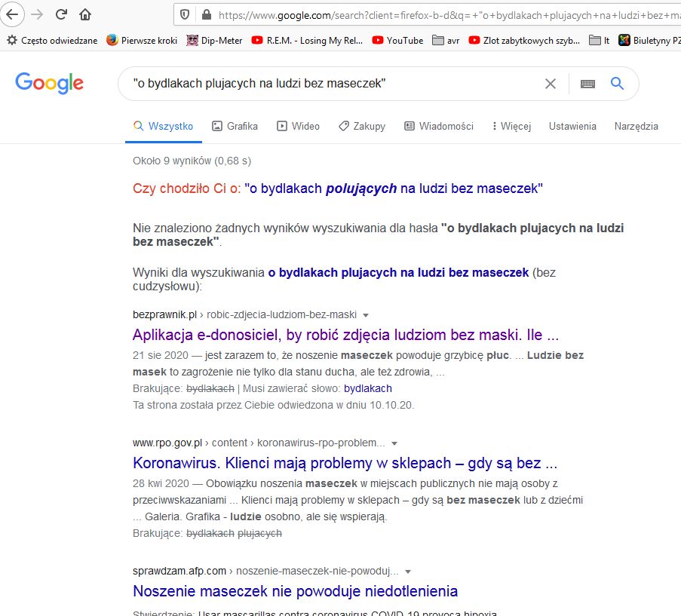Click the www.rpo.gov.pl breadcrumb URL
Viewport: 681px width, 616px height.
point(259,443)
